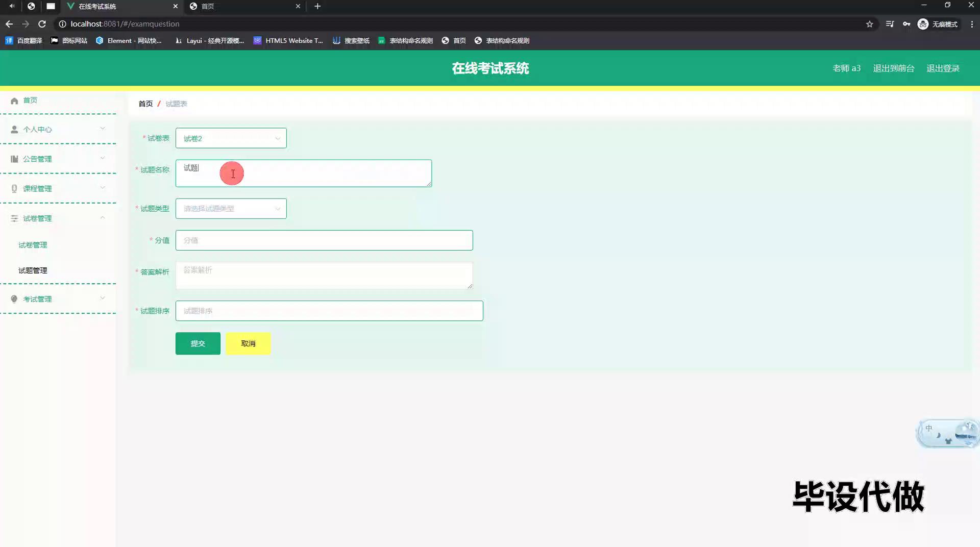This screenshot has height=547, width=980.
Task: Bookmark this page with the star icon
Action: pos(869,24)
